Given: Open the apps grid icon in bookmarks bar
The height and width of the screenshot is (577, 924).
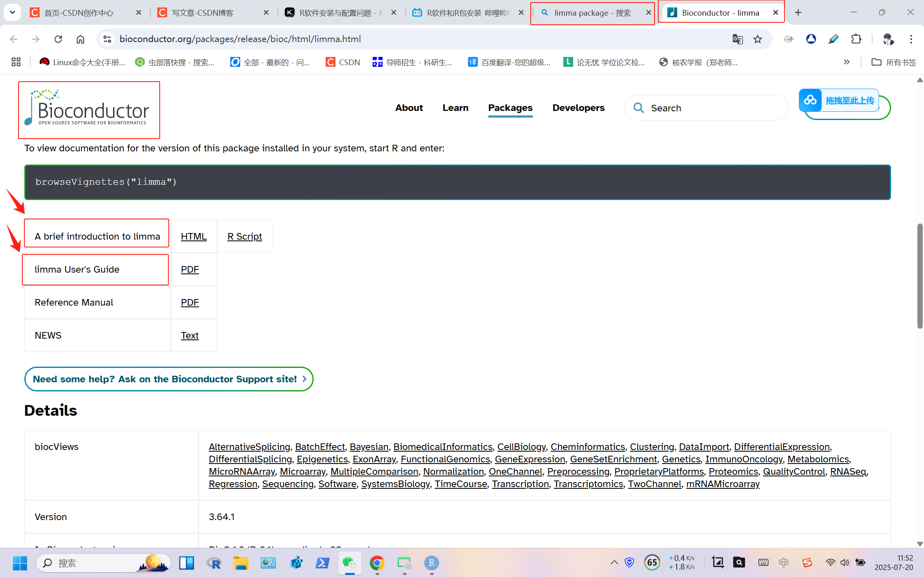Looking at the screenshot, I should point(16,62).
